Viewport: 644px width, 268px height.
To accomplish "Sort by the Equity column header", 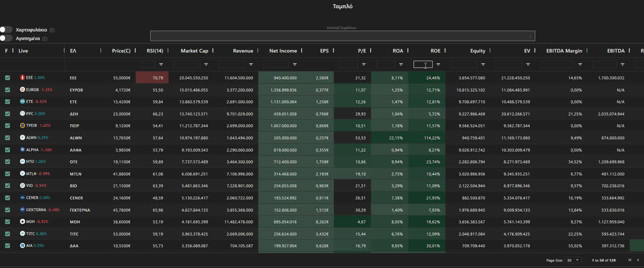I will [478, 51].
